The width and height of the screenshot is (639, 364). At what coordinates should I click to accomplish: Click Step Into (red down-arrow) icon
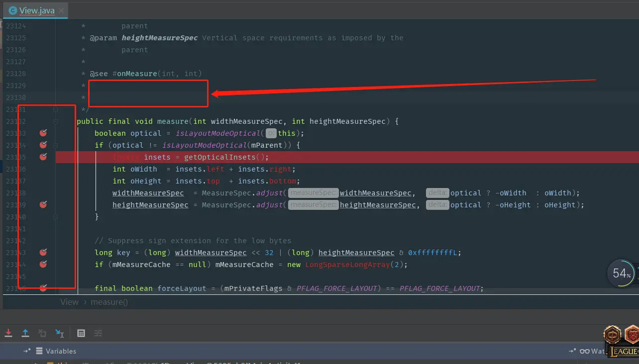point(8,333)
